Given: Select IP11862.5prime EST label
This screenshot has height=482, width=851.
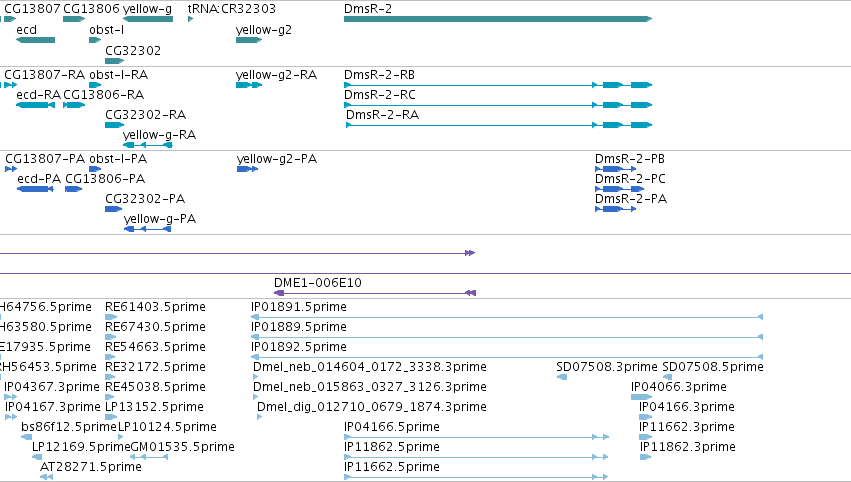Looking at the screenshot, I should click(392, 447).
